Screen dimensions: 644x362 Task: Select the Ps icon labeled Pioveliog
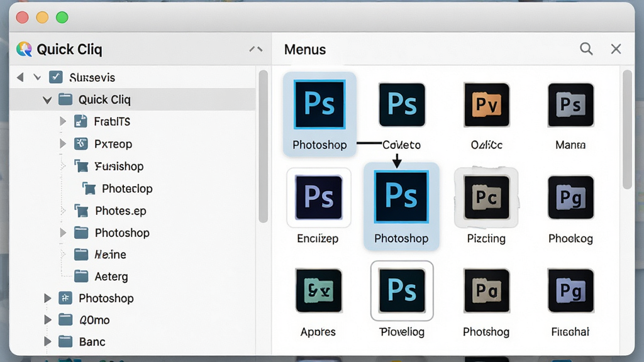(x=402, y=290)
